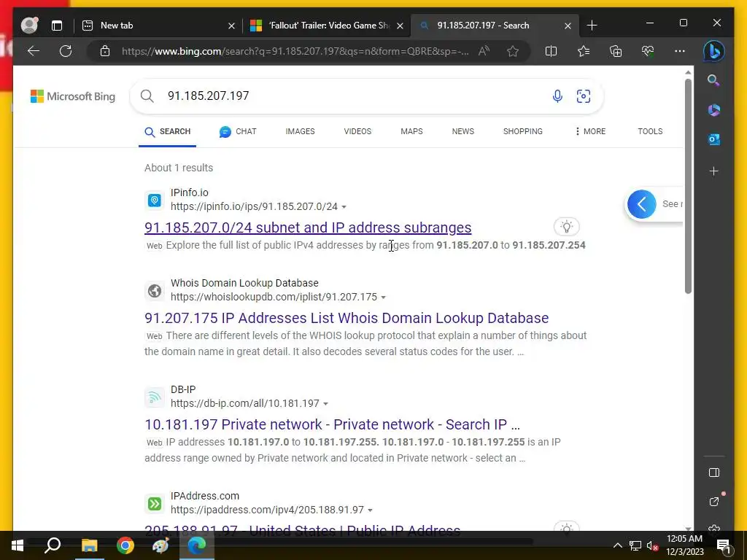The height and width of the screenshot is (560, 747).
Task: Open Outlook in the sidebar
Action: point(713,139)
